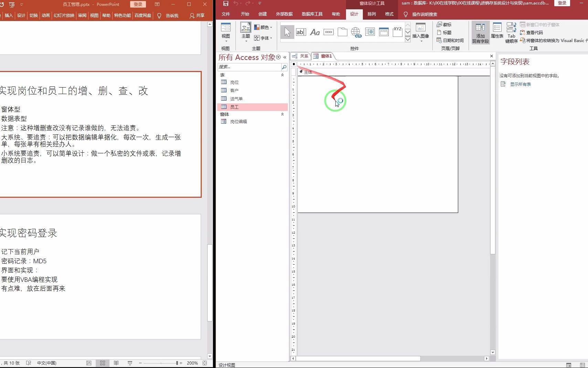Open the File (文件) tab in Access

point(226,14)
